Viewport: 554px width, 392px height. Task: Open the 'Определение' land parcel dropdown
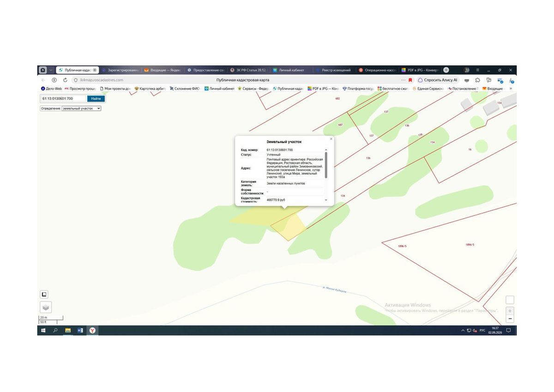[x=81, y=109]
